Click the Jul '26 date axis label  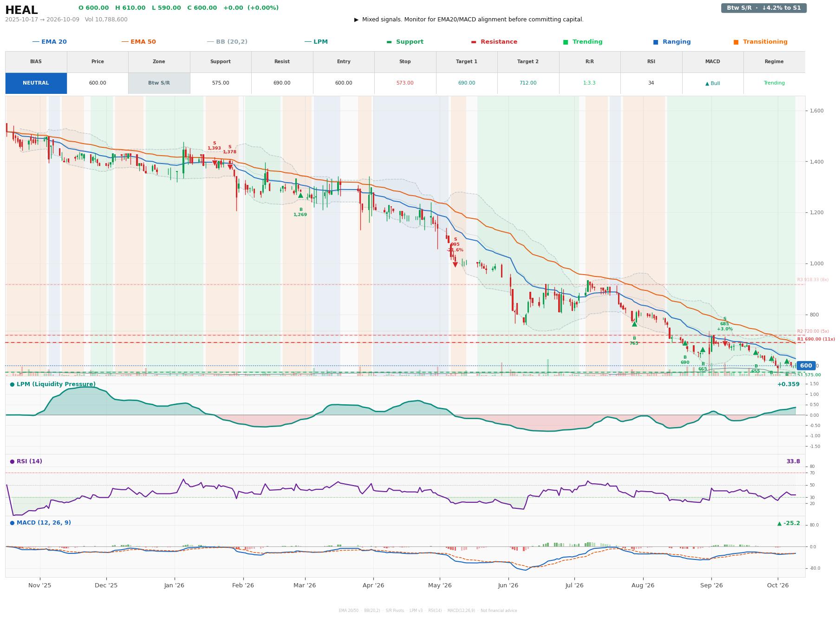pos(574,585)
